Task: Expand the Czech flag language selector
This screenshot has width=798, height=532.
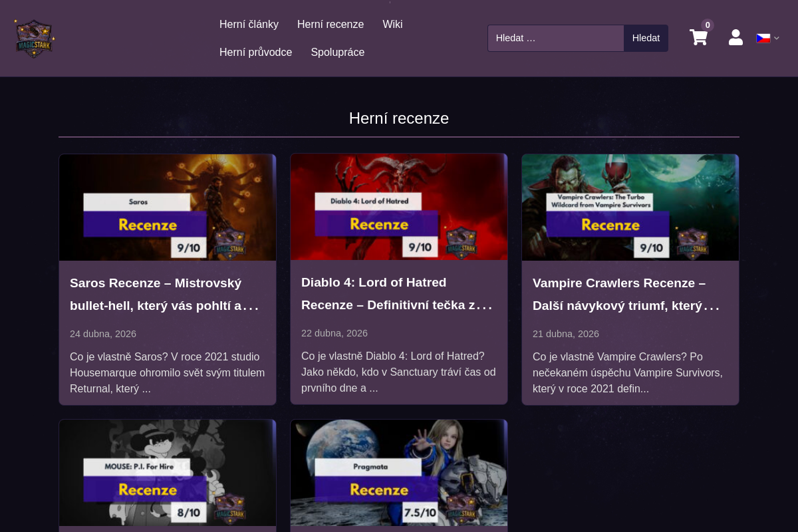Action: (767, 38)
